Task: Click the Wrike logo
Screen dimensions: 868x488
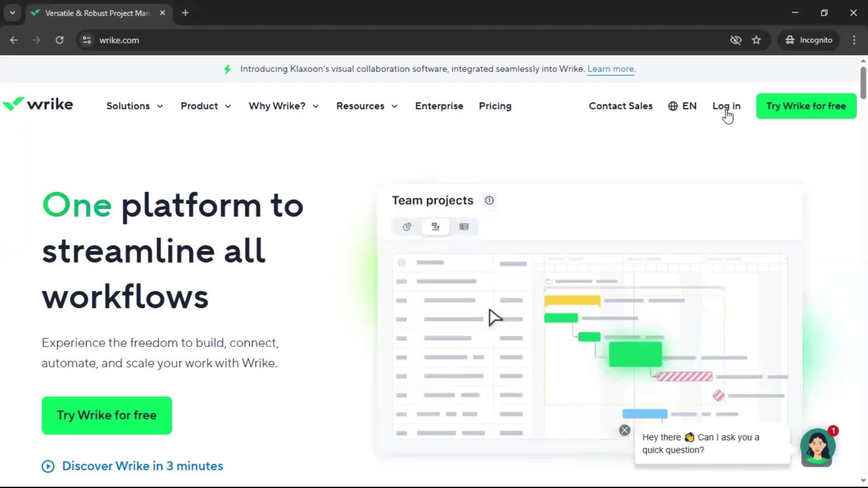Action: tap(38, 104)
